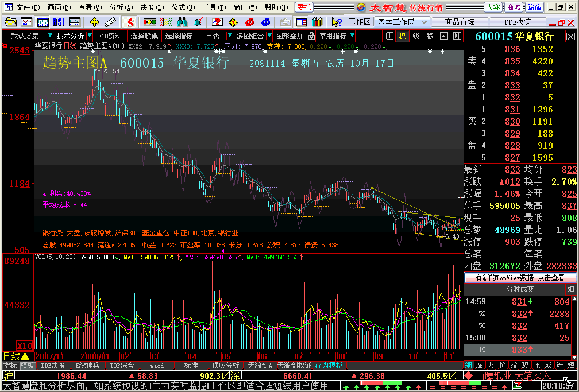Click the red circular phi icon

[250, 22]
